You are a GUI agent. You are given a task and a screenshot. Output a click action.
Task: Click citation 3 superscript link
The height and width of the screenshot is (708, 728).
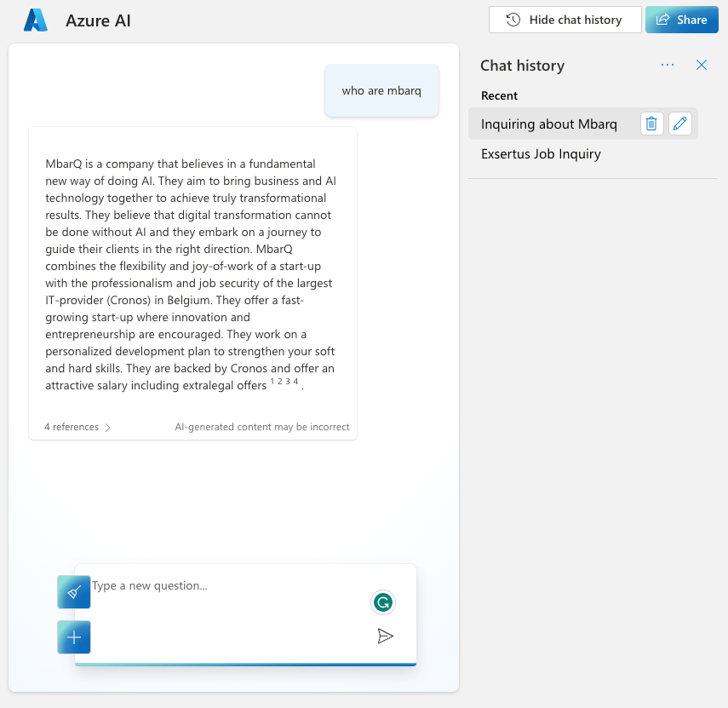(288, 382)
